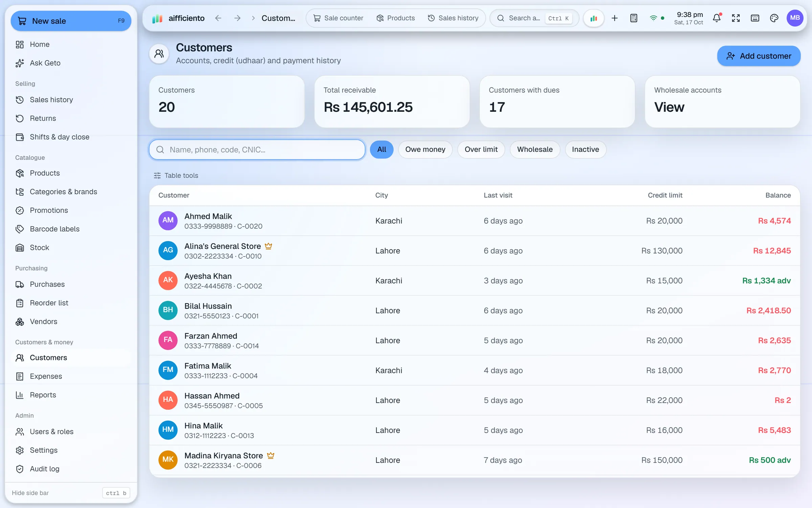Expand the breadcrumb chevron before Custom...
The width and height of the screenshot is (812, 508).
[x=253, y=18]
